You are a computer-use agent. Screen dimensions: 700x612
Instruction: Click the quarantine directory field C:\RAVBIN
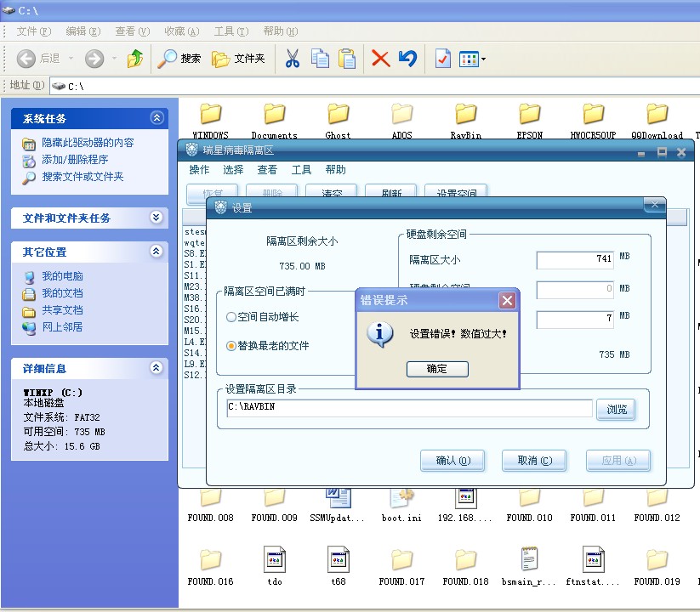coord(409,408)
